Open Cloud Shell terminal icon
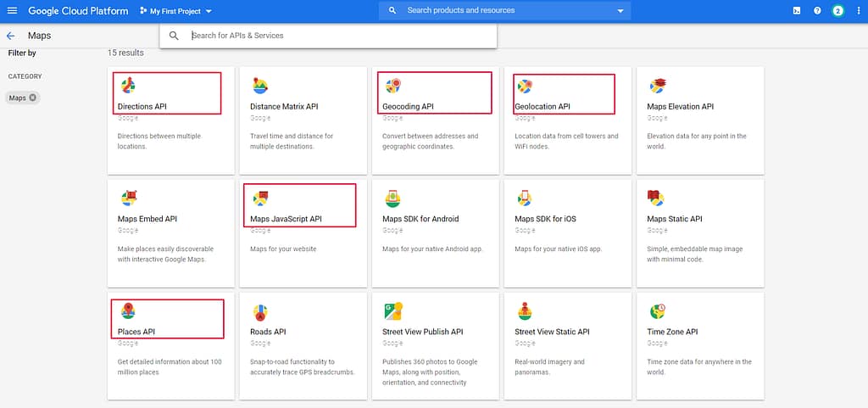The image size is (868, 408). (796, 11)
